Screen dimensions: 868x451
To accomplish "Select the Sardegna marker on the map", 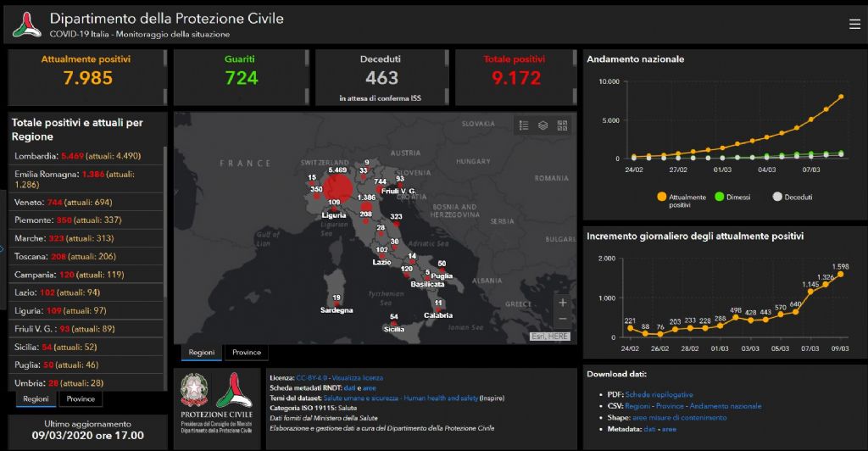I will [x=337, y=303].
